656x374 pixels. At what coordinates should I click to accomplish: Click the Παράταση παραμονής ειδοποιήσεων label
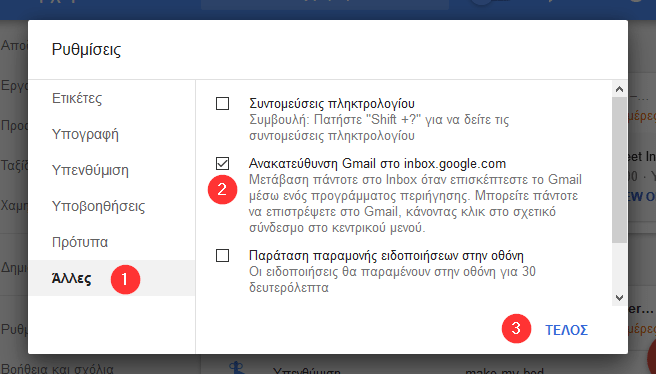click(386, 255)
